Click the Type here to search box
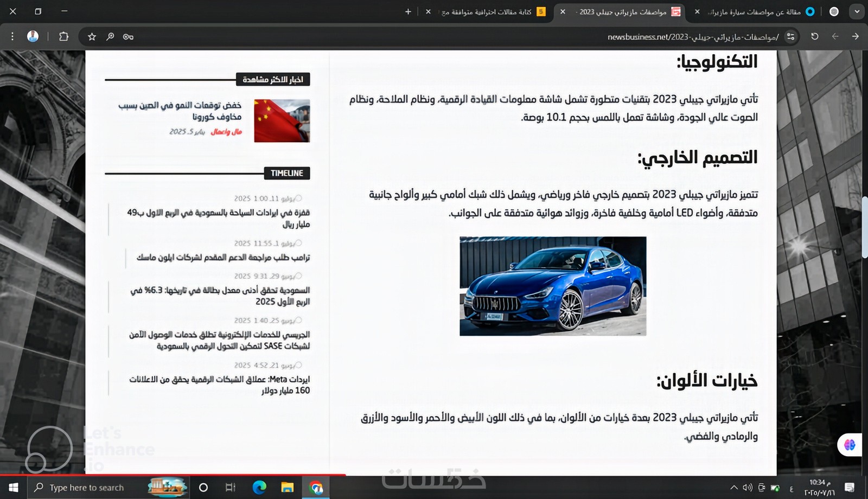 coord(107,488)
